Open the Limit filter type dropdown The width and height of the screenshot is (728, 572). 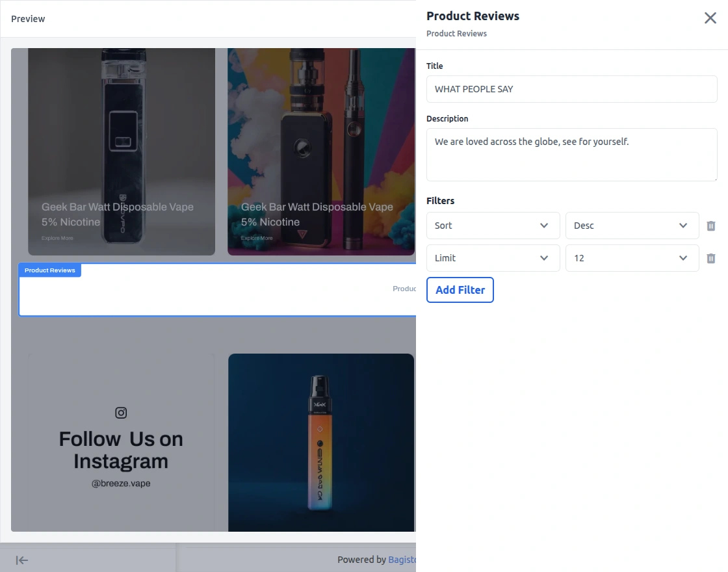tap(493, 258)
